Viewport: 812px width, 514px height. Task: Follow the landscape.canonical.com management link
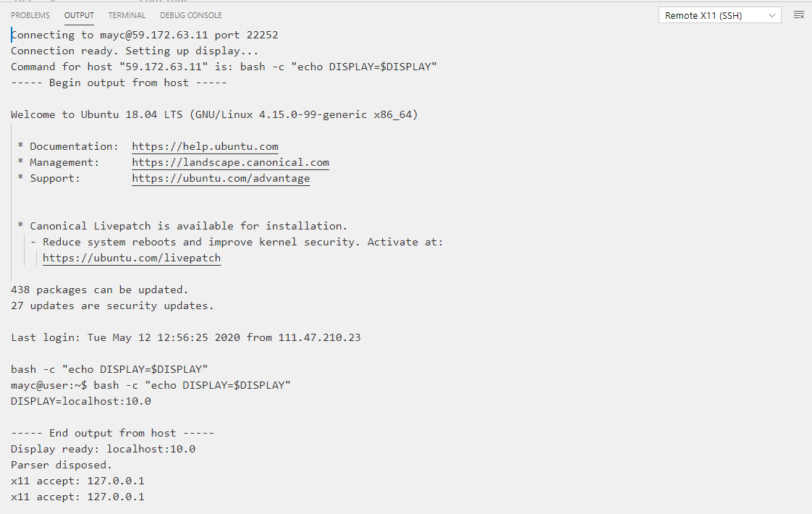[230, 162]
